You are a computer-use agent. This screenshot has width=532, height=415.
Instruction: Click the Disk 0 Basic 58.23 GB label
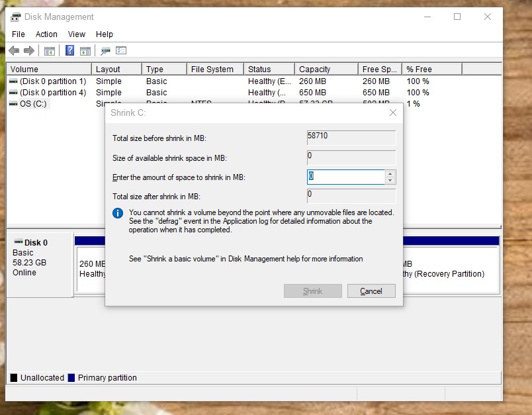point(40,265)
